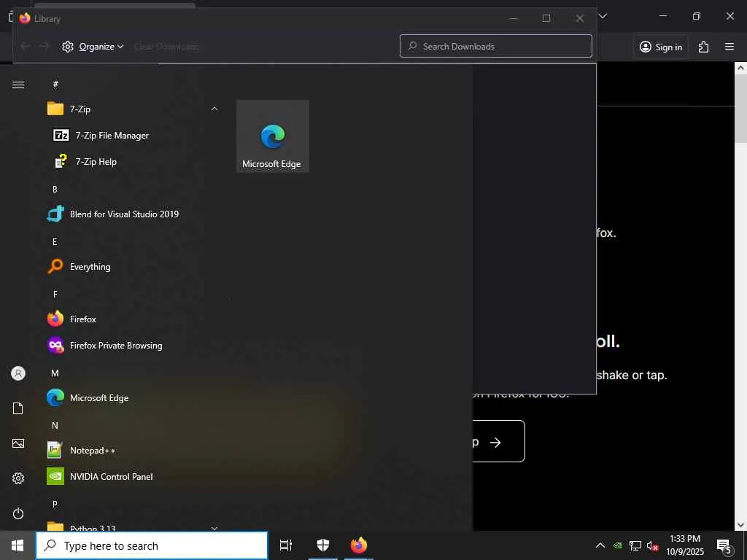Open Power options in Start menu
The image size is (747, 560).
click(18, 513)
